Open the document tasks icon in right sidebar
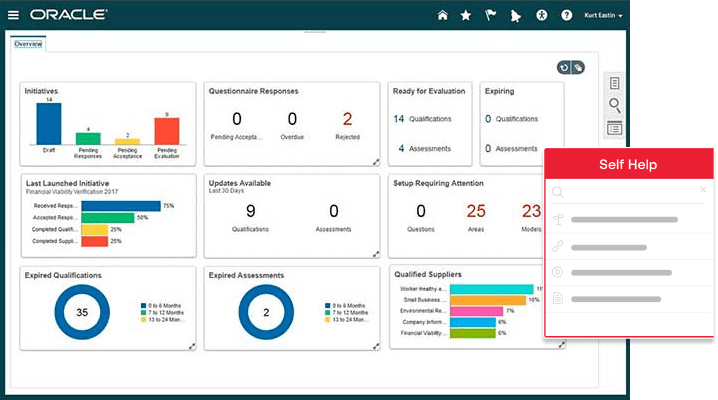Viewport: 718px width, 400px height. [615, 83]
